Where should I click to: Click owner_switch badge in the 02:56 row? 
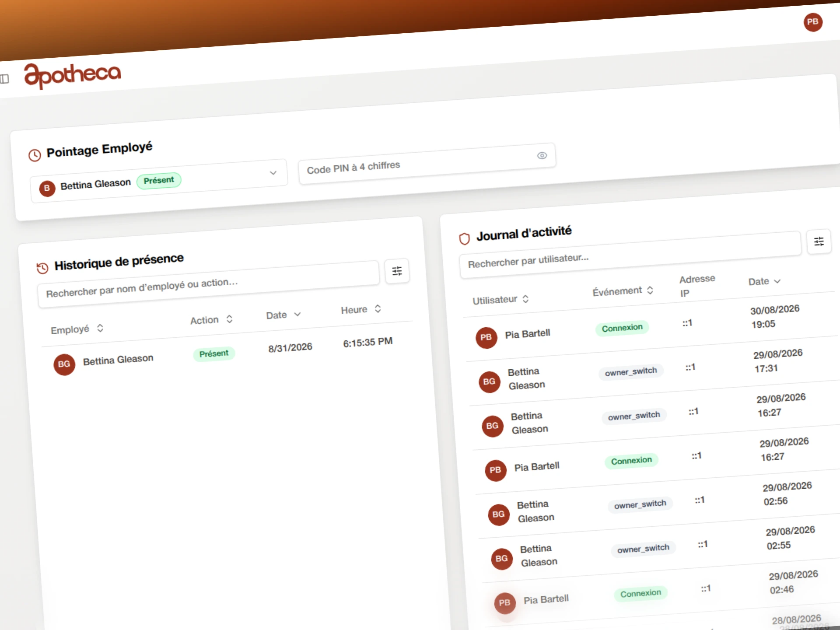(x=640, y=504)
